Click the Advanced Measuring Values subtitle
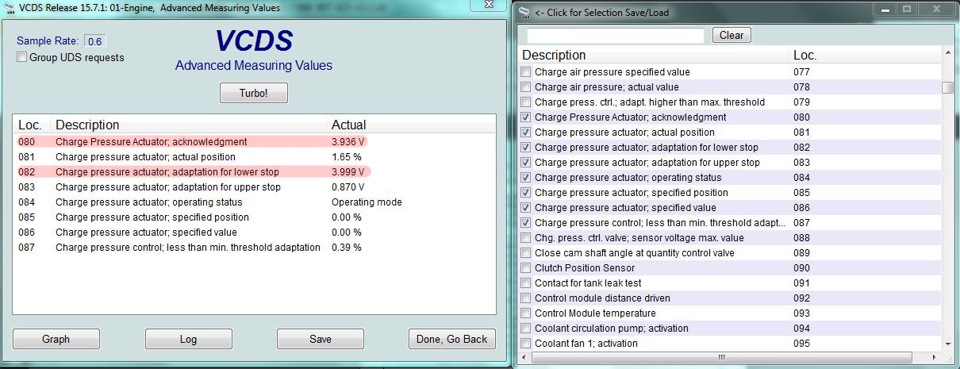Viewport: 960px width, 369px height. click(253, 65)
